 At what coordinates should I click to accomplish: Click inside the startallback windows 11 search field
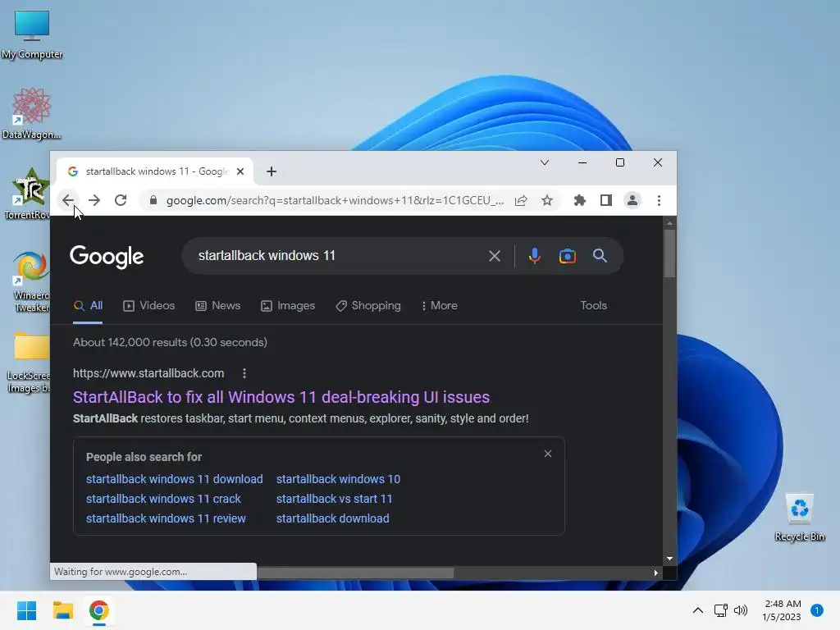(x=337, y=256)
